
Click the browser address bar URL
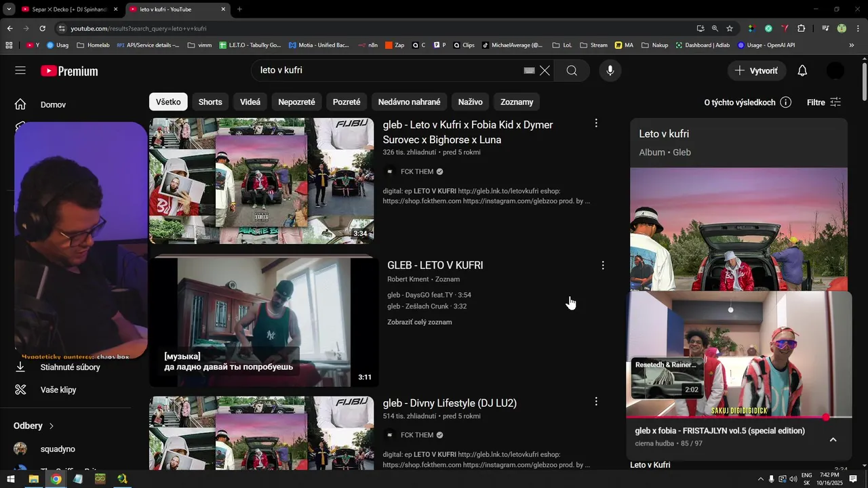[138, 28]
